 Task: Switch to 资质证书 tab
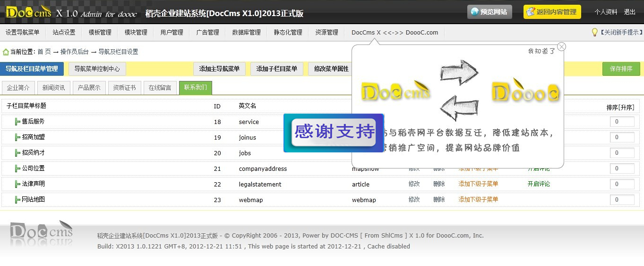tap(125, 88)
